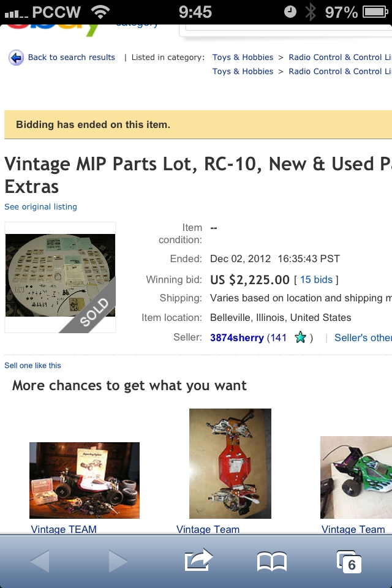Click Back to search results link
This screenshot has width=392, height=588.
71,58
